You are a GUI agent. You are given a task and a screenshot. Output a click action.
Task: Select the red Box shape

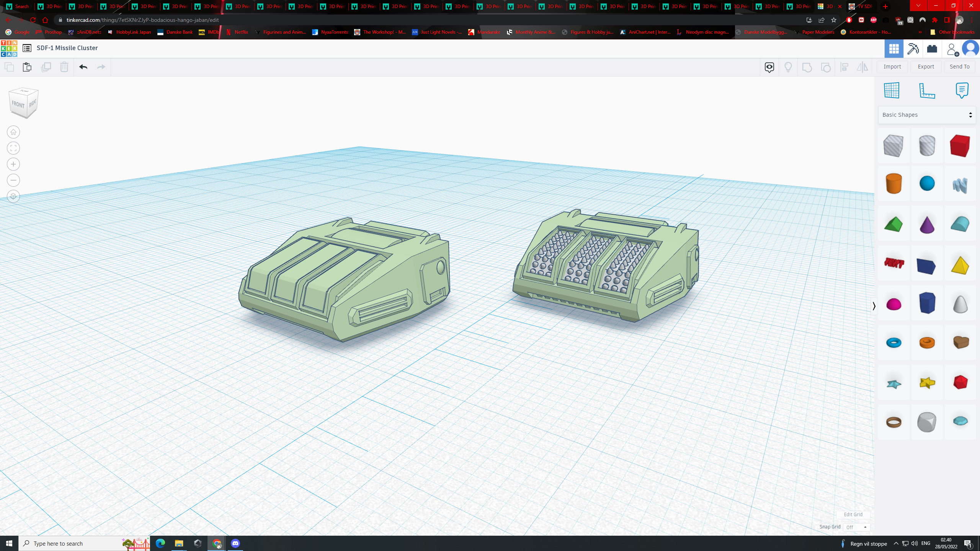(960, 146)
